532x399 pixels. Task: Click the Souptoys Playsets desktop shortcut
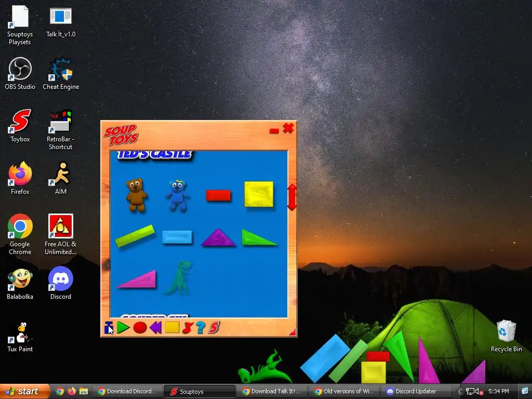pos(20,25)
